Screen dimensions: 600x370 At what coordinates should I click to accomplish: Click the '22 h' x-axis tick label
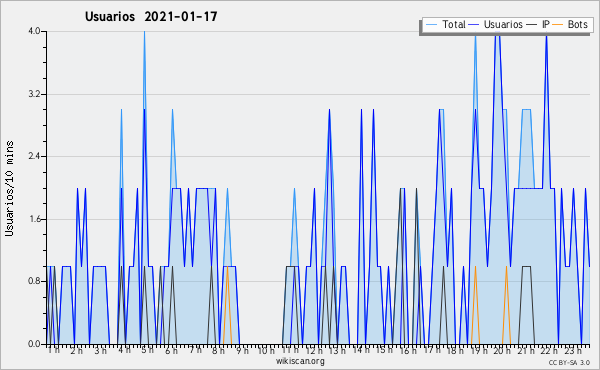pyautogui.click(x=549, y=350)
